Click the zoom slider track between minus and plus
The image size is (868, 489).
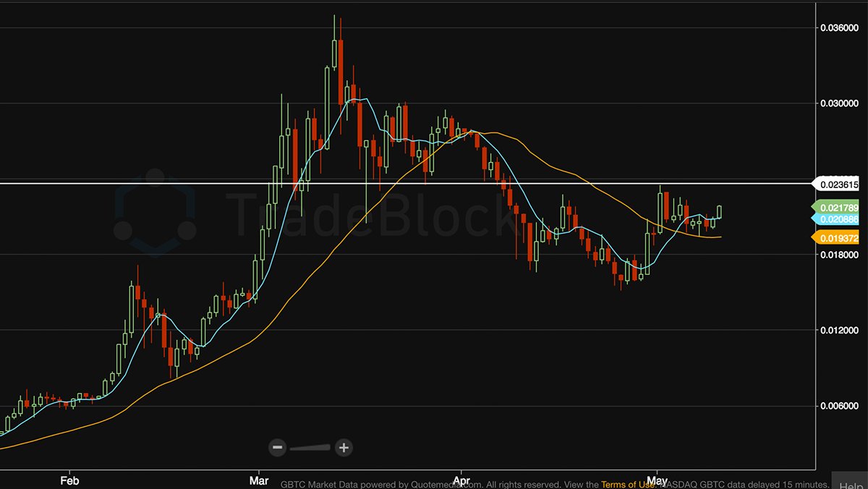pyautogui.click(x=311, y=448)
